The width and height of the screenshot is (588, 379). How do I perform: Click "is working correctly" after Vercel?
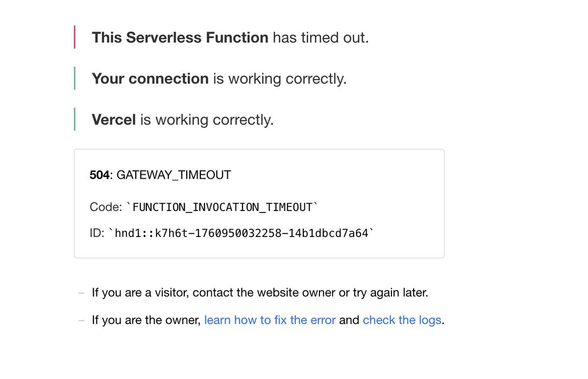[x=207, y=120]
